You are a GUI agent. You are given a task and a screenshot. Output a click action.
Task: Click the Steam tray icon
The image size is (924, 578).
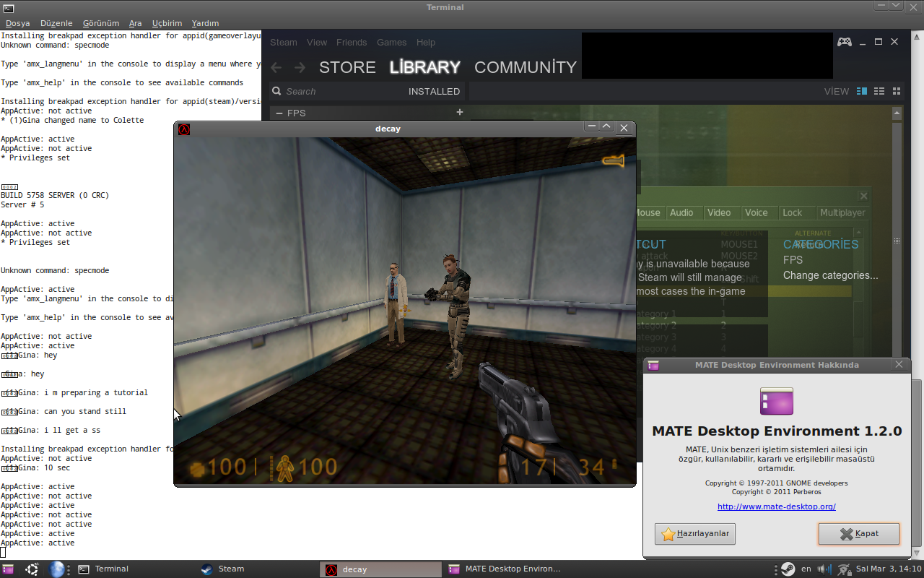[788, 569]
